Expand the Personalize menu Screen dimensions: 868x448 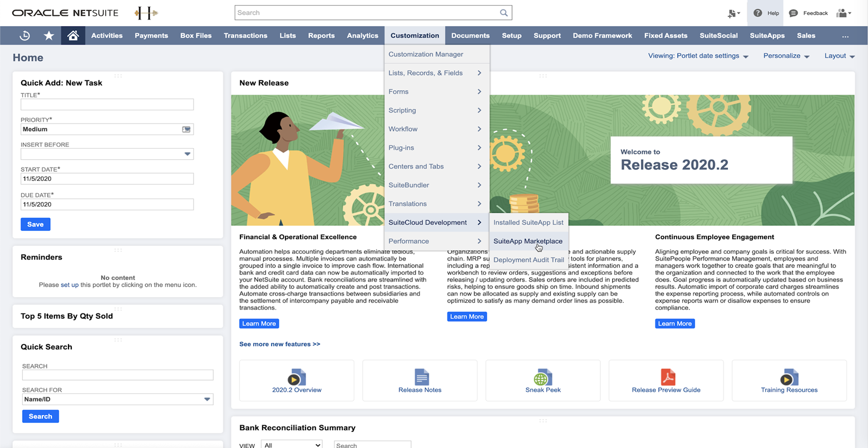click(786, 56)
